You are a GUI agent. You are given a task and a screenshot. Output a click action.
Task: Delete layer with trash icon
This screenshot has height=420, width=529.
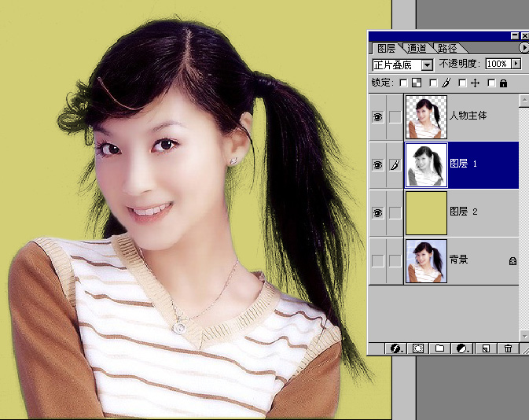[x=508, y=348]
